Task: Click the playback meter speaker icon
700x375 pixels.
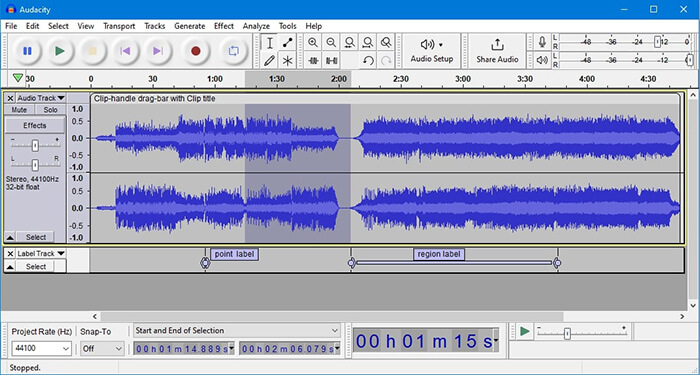Action: (542, 60)
